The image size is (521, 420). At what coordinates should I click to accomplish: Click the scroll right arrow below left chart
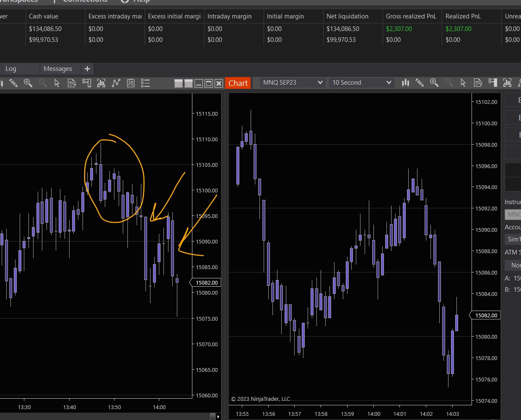(x=218, y=416)
